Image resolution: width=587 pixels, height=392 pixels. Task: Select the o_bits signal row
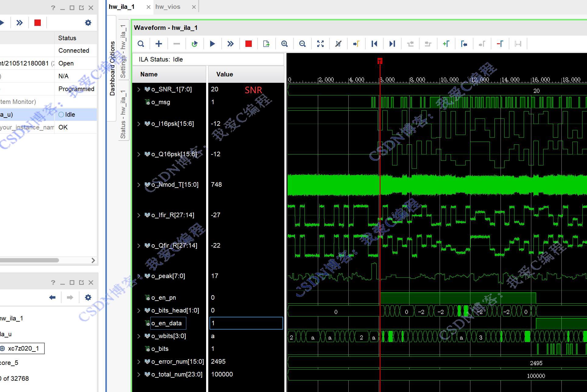click(x=169, y=349)
